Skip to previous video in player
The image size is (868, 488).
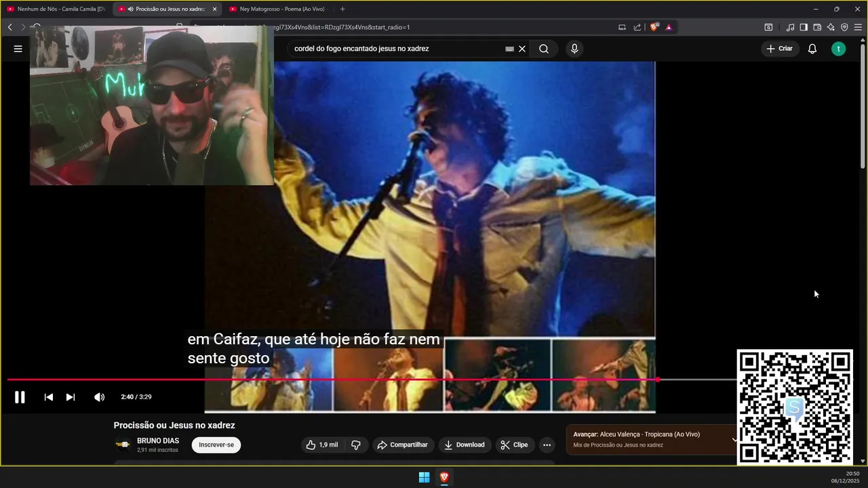pos(48,397)
